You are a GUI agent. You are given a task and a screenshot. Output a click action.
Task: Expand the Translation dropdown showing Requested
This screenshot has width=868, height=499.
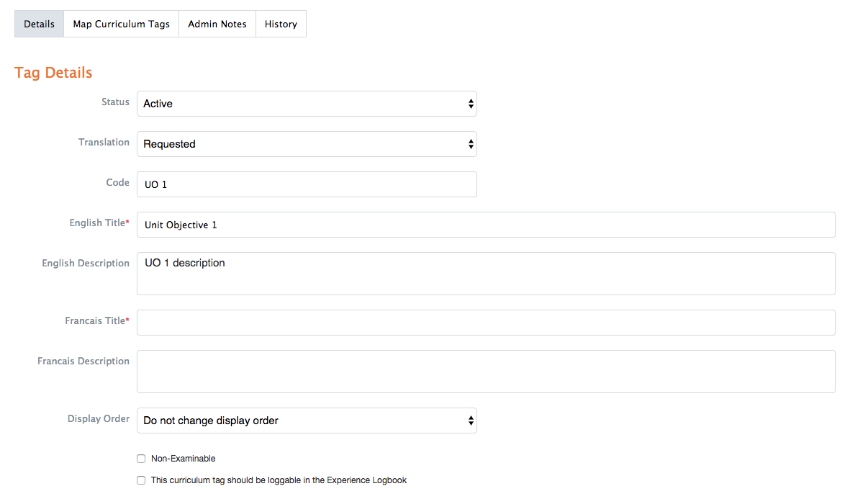pyautogui.click(x=307, y=144)
